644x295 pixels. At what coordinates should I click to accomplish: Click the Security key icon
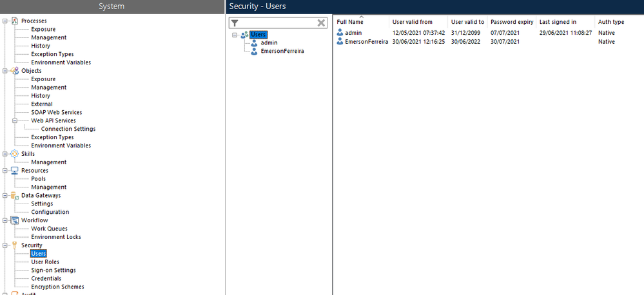click(15, 245)
